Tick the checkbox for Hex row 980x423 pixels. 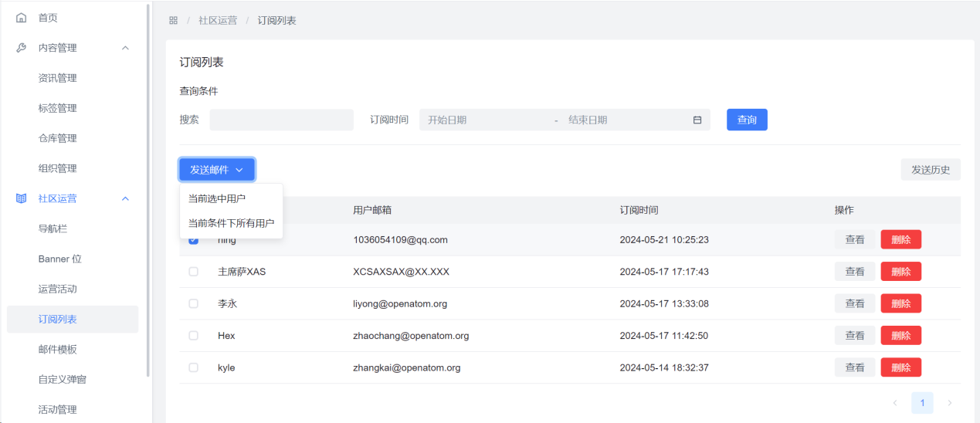[193, 336]
